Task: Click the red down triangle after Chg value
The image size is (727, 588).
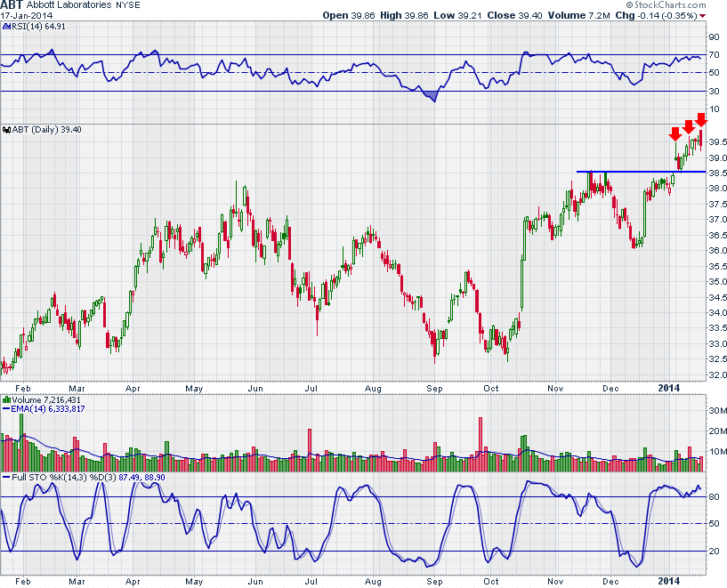Action: point(703,16)
